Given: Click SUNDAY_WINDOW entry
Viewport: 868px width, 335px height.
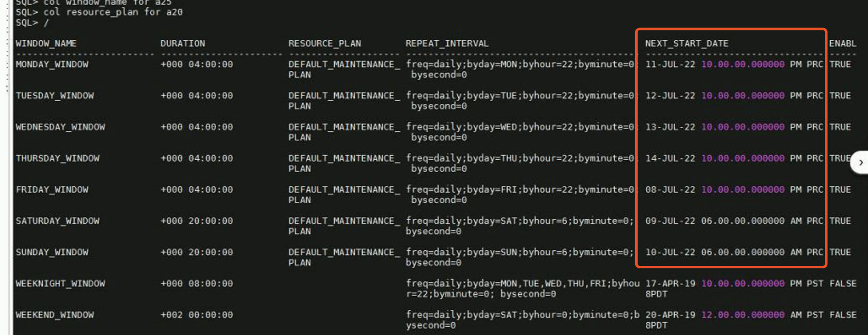Looking at the screenshot, I should pyautogui.click(x=52, y=252).
